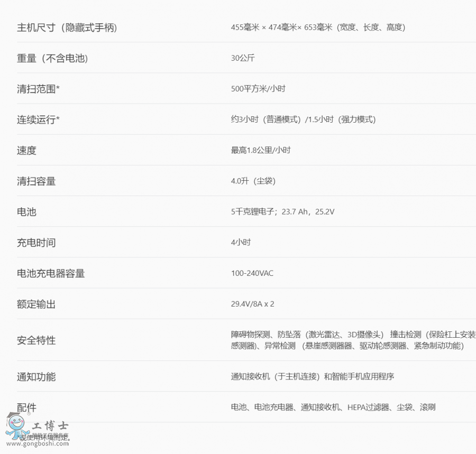This screenshot has height=454, width=476.
Task: Click the 工博士 brand name text
Action: click(51, 425)
